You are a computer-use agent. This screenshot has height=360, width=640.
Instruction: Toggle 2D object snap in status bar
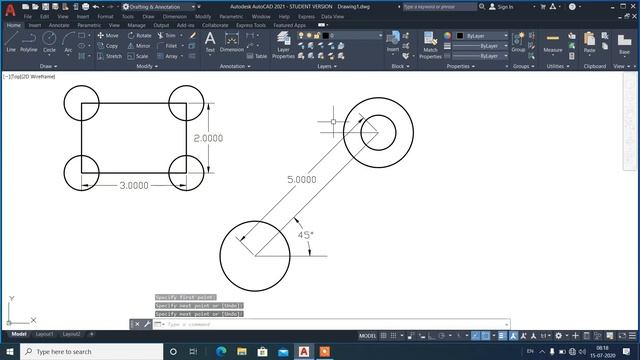pyautogui.click(x=486, y=336)
